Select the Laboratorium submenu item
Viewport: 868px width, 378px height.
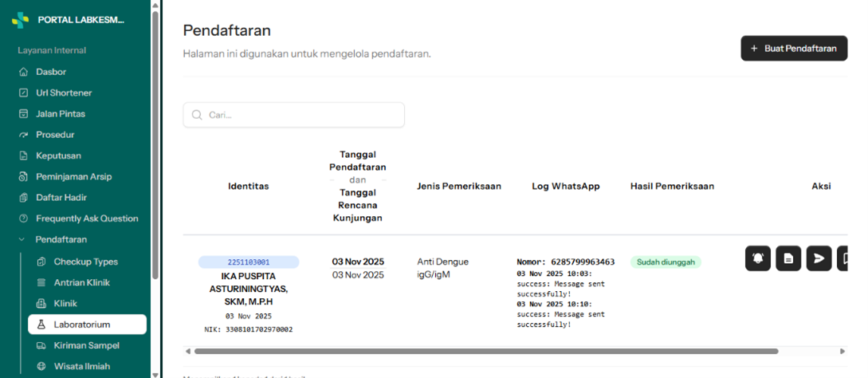point(88,325)
